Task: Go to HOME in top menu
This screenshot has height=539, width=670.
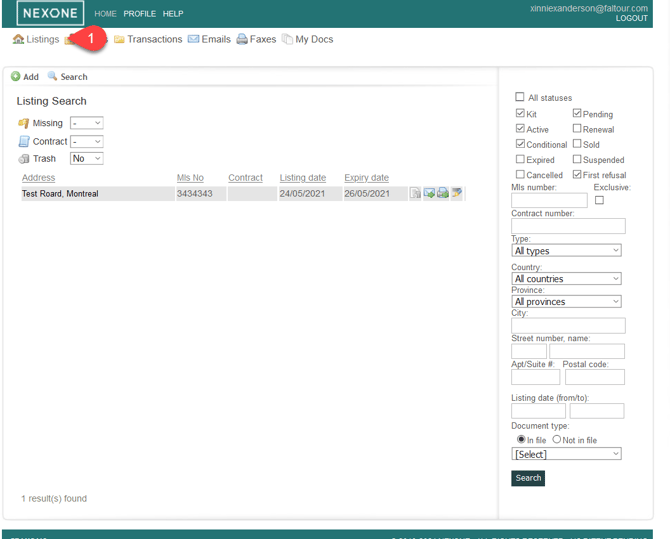Action: pyautogui.click(x=106, y=14)
